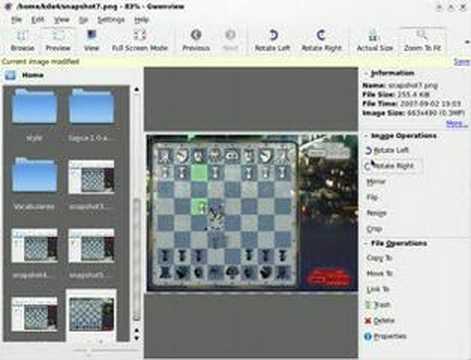Click the image Name text in Information
This screenshot has width=471, height=360.
[400, 85]
